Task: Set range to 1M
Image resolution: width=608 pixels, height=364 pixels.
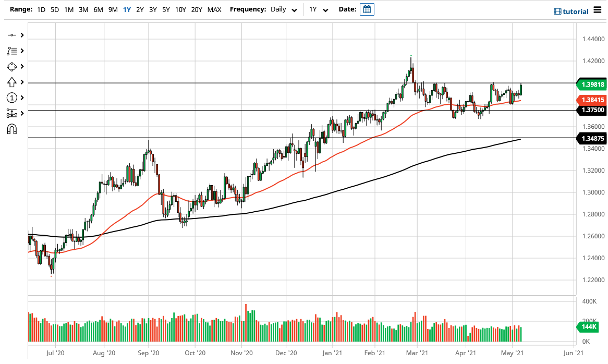Action: [69, 10]
